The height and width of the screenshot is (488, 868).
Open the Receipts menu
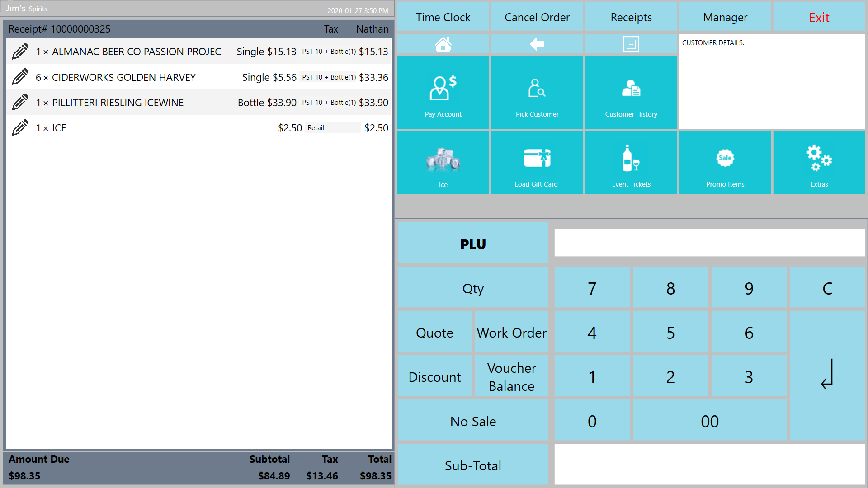(x=631, y=17)
